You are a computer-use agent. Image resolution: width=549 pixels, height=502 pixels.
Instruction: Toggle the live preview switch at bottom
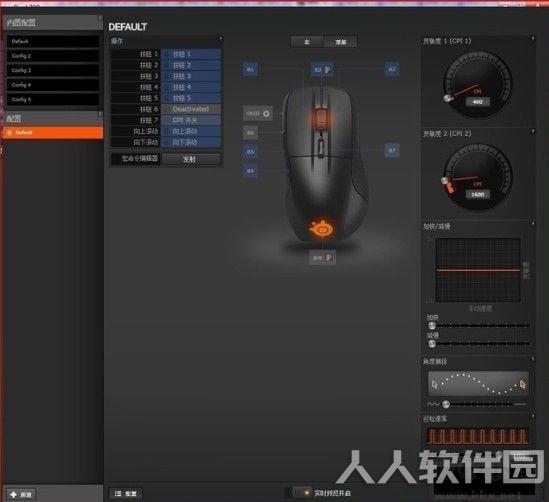[x=303, y=493]
